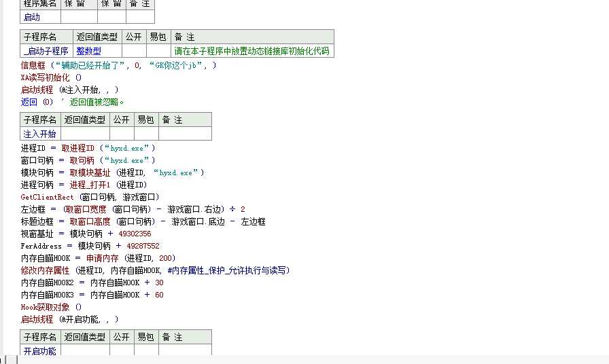Image resolution: width=609 pixels, height=364 pixels.
Task: Click the 程序集名 column header
Action: [40, 4]
